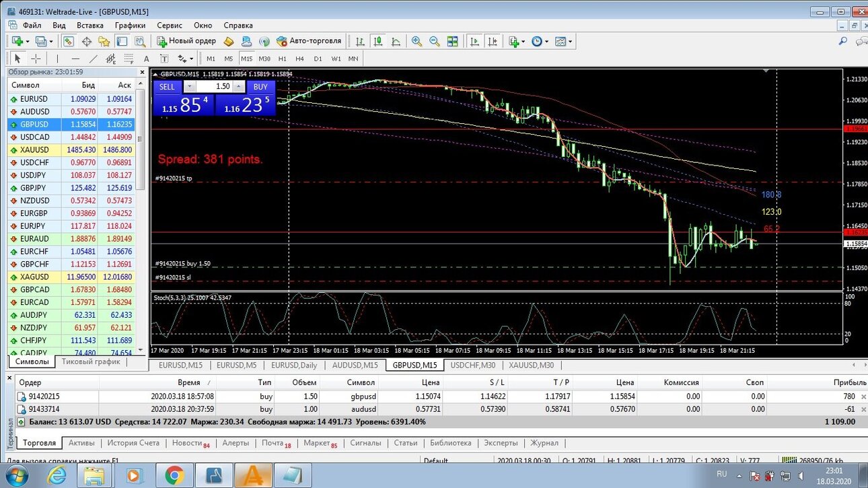Select the horizontal line drawing tool

click(x=75, y=59)
